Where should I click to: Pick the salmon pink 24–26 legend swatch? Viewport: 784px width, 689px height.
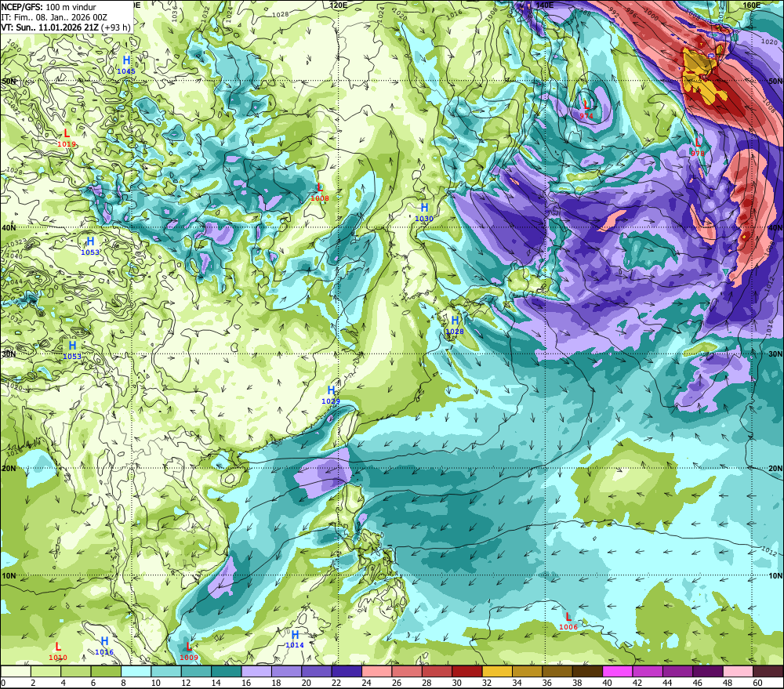[x=377, y=671]
